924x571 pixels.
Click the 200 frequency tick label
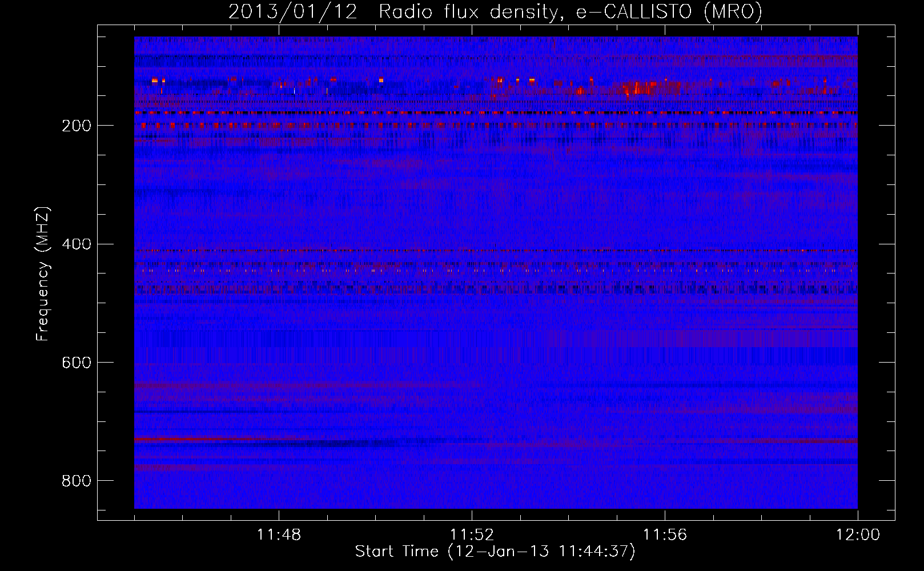tap(77, 126)
